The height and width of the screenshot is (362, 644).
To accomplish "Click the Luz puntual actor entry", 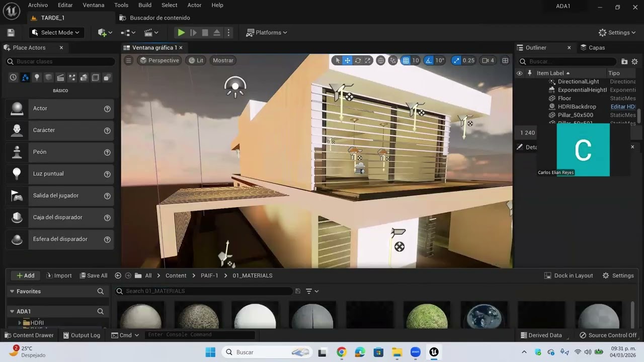I will click(x=59, y=174).
